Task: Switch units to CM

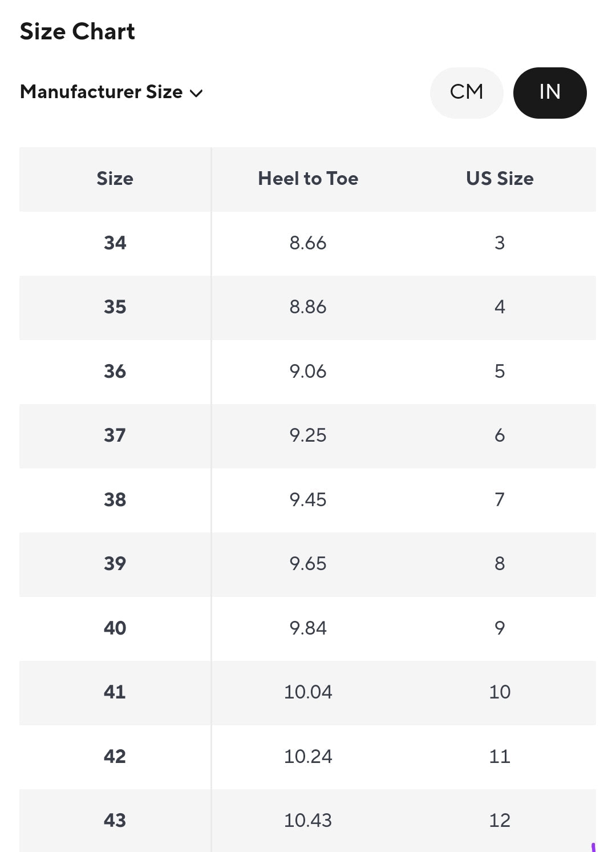Action: pos(466,92)
